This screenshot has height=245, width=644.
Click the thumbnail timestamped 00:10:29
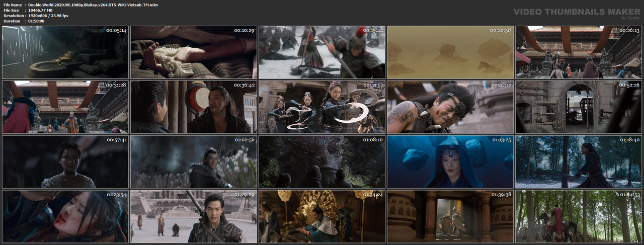tap(194, 52)
